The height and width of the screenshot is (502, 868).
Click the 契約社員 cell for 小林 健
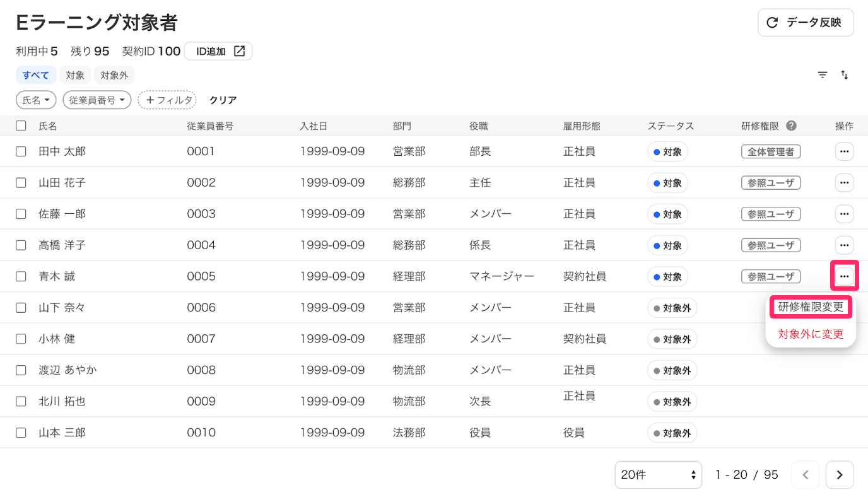(x=585, y=339)
